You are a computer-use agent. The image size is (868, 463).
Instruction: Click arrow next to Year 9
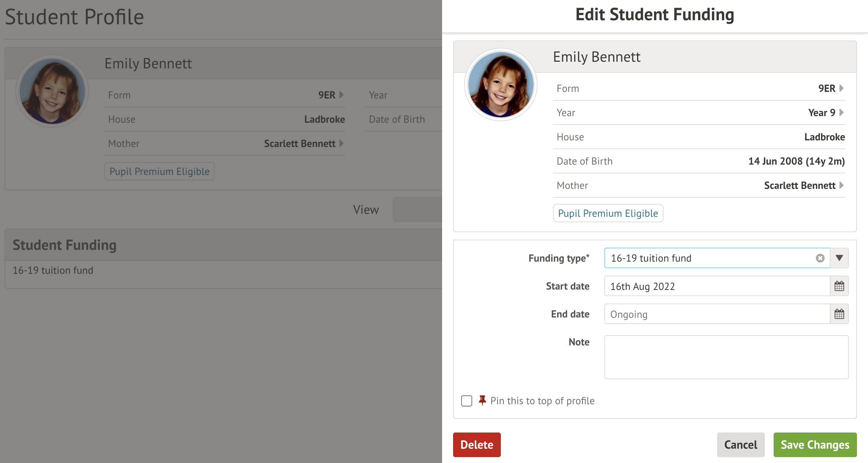[842, 112]
